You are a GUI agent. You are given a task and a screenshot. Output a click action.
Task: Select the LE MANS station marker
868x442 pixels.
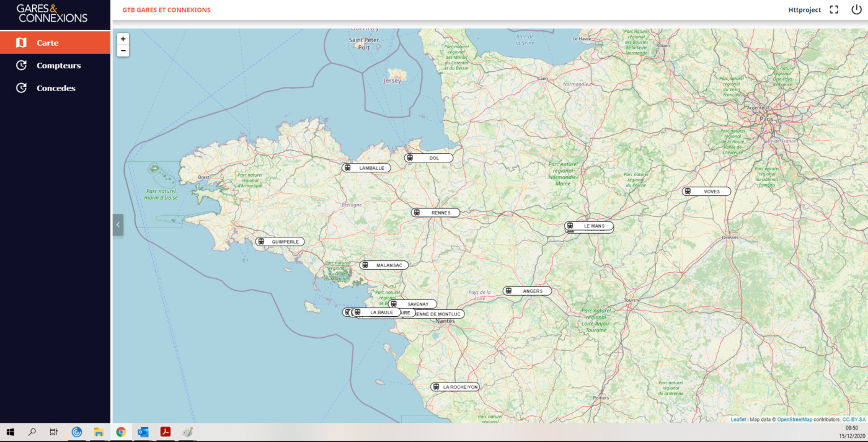click(x=589, y=226)
